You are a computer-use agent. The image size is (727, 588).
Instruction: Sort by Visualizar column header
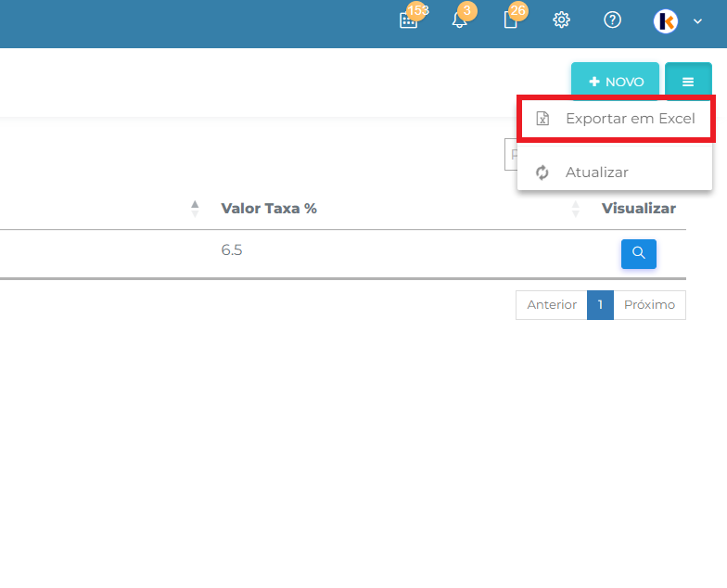click(638, 209)
